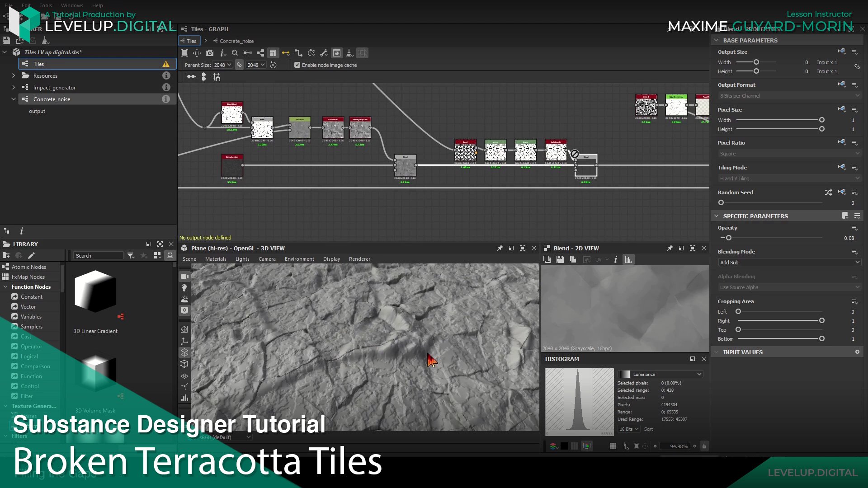
Task: Select Constant under Function Nodes
Action: tap(31, 297)
